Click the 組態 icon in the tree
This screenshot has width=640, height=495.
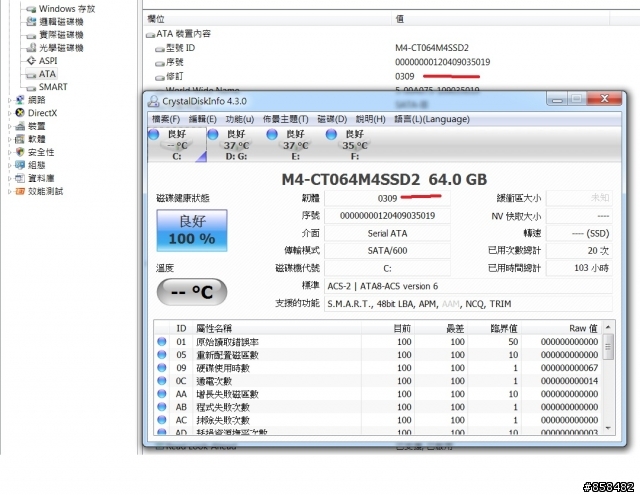20,165
